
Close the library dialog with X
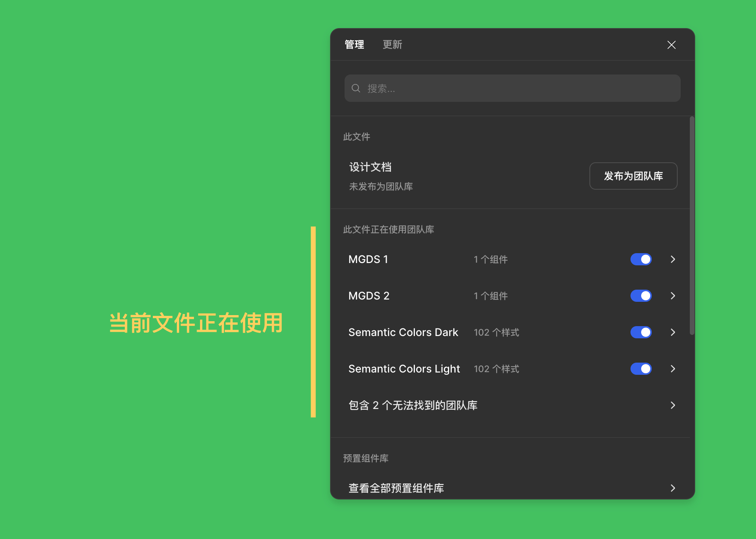[672, 45]
